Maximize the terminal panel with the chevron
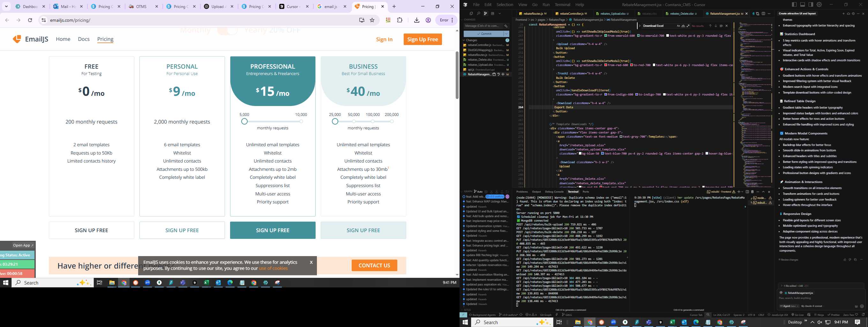This screenshot has width=868, height=327. [763, 192]
